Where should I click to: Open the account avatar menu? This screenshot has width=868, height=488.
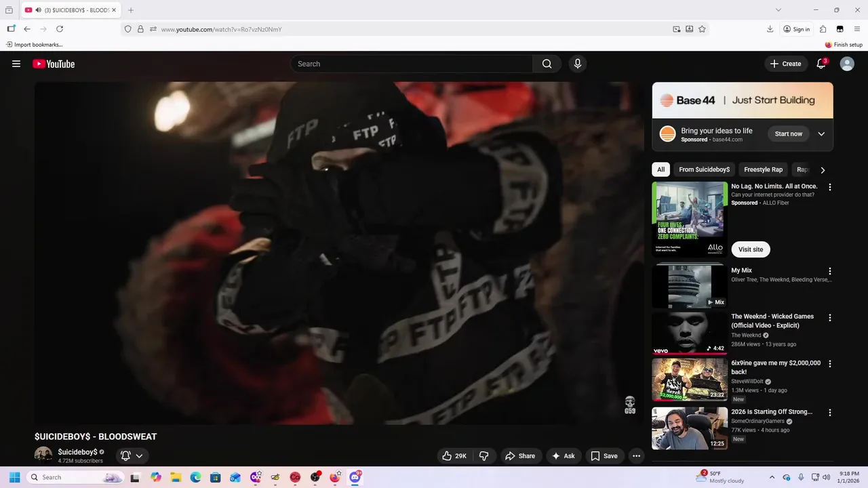(847, 64)
